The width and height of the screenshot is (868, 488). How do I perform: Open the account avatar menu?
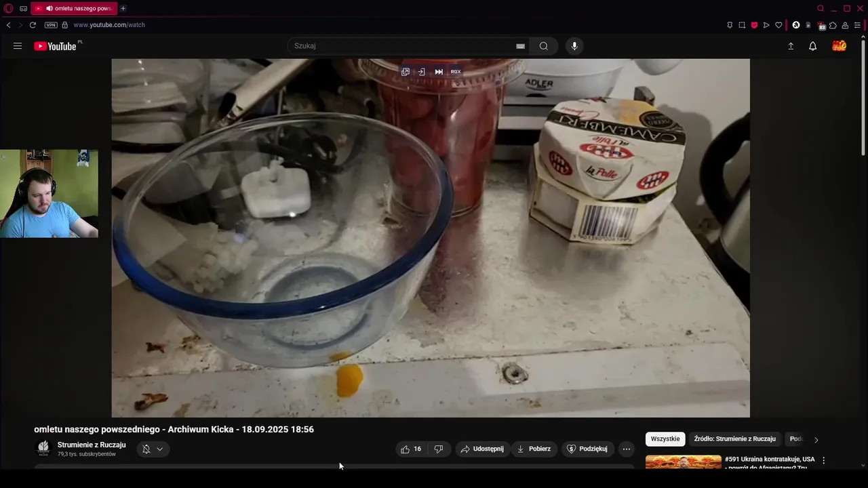coord(840,46)
